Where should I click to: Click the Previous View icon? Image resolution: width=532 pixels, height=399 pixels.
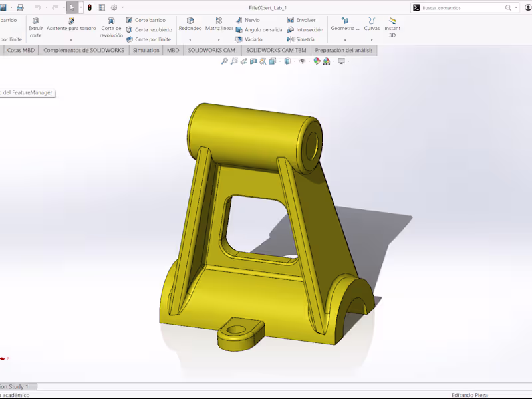[x=243, y=61]
